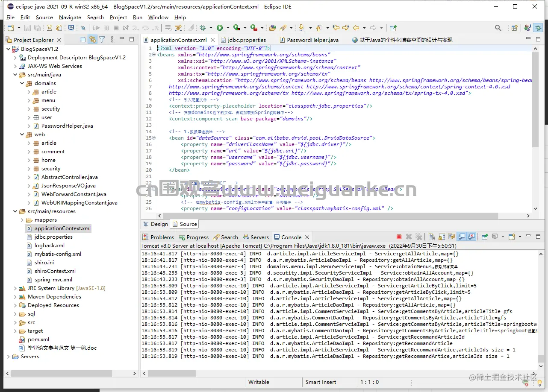
Task: Toggle show console on standard error change
Action: click(x=471, y=237)
